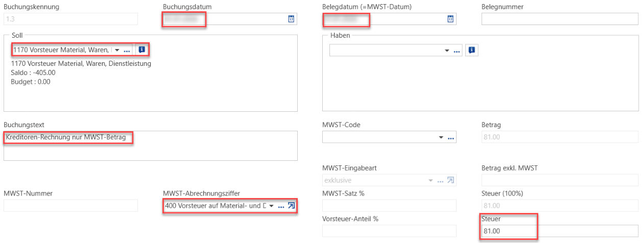Open Haben account lookup ellipsis

[457, 51]
